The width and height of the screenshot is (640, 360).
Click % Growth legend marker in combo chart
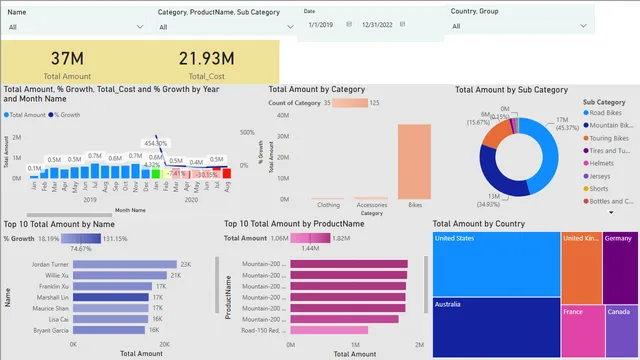(51, 115)
